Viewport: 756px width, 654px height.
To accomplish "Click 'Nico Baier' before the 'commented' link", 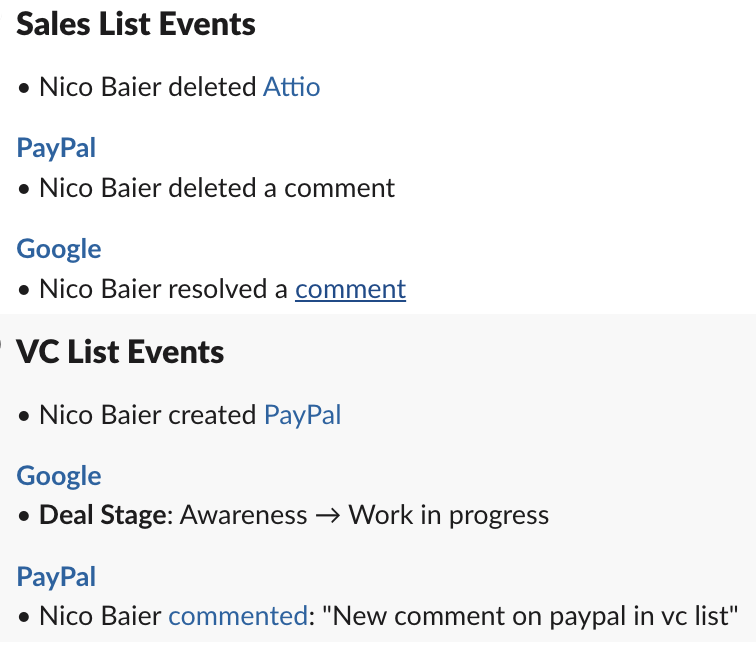I will click(x=100, y=616).
